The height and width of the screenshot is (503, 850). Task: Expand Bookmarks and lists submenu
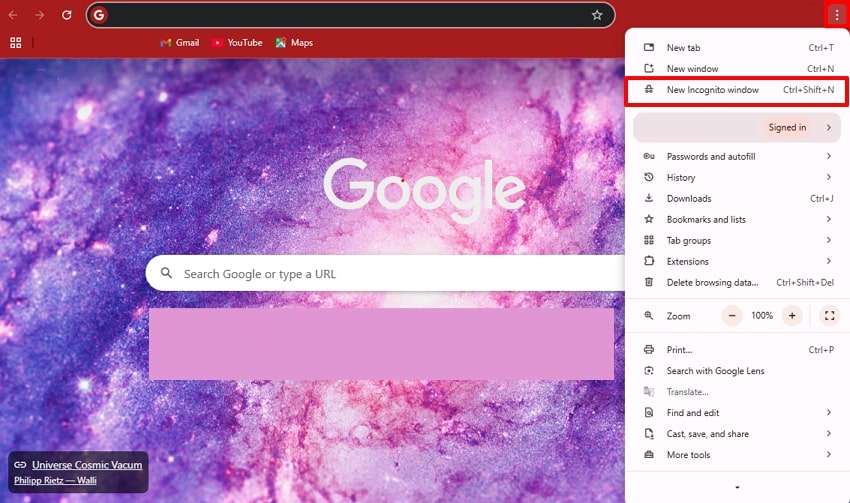pos(737,220)
